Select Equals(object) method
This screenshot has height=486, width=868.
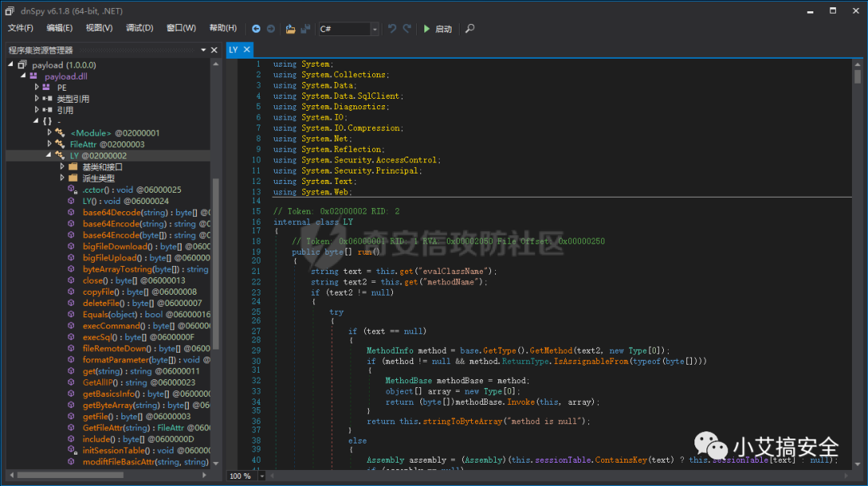[146, 315]
